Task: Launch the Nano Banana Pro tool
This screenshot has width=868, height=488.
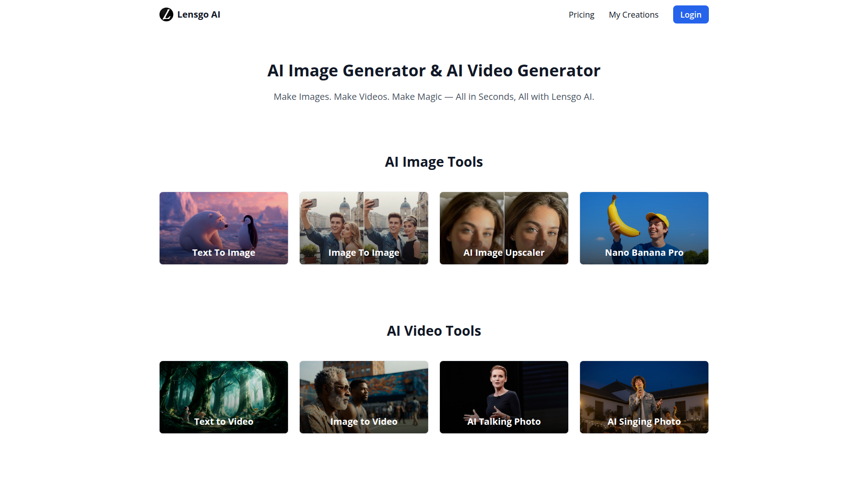Action: tap(644, 228)
